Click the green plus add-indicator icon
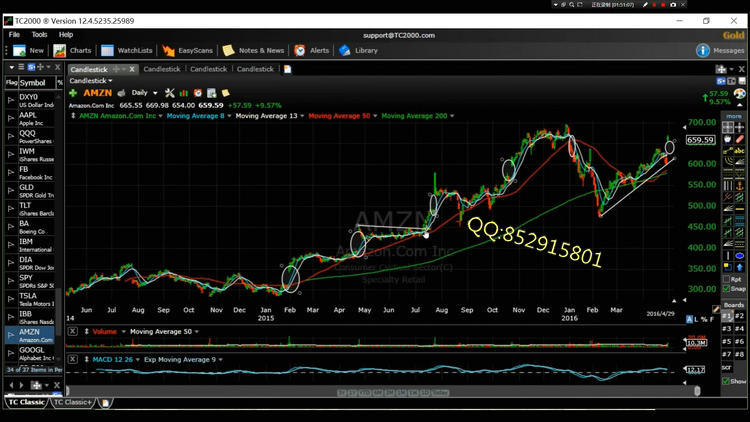 pyautogui.click(x=73, y=93)
